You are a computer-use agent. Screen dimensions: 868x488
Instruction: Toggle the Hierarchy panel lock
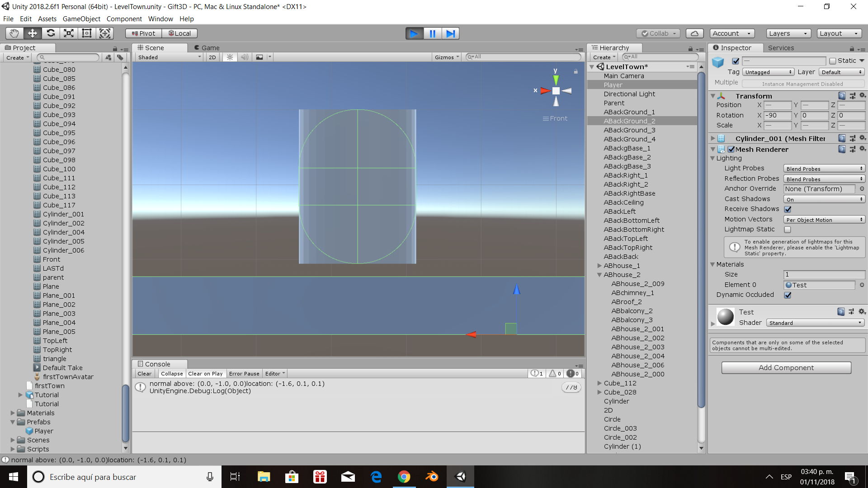click(690, 48)
